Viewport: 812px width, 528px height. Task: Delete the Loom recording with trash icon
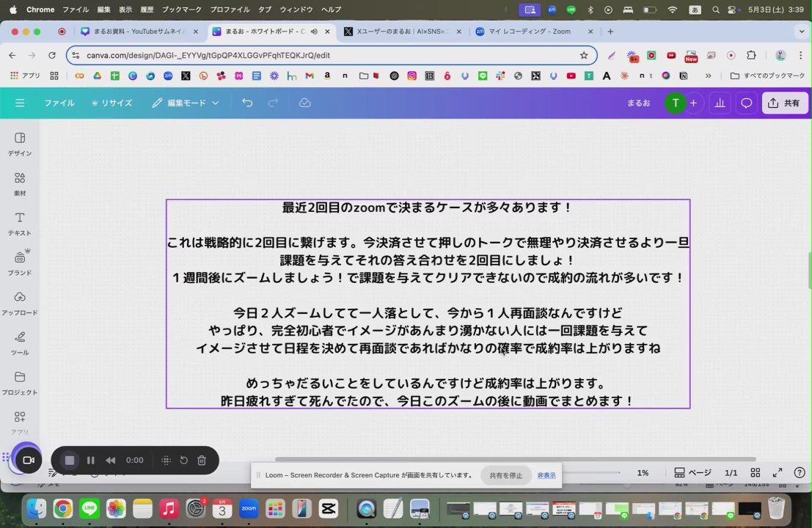point(202,461)
